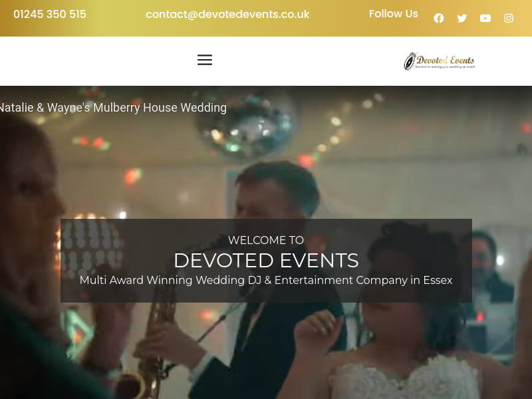Click the Multi Award Winning Wedding DJ tagline
532x399 pixels.
266,280
